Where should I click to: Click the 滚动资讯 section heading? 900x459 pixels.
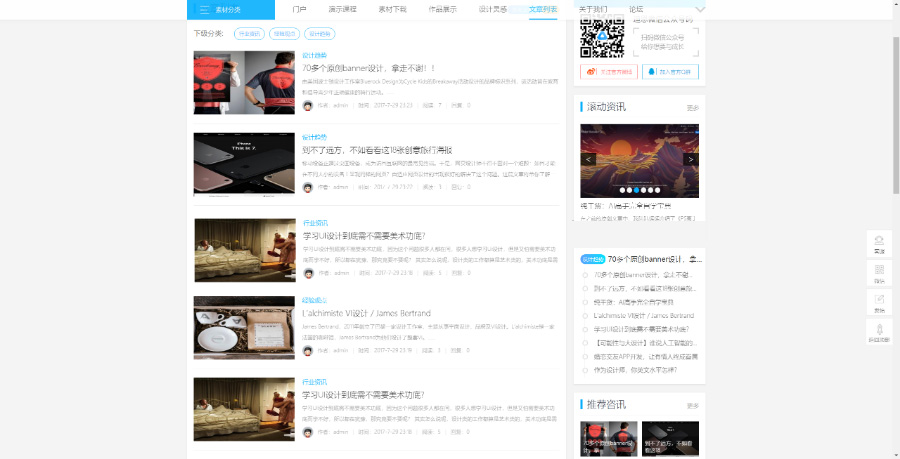click(x=606, y=107)
